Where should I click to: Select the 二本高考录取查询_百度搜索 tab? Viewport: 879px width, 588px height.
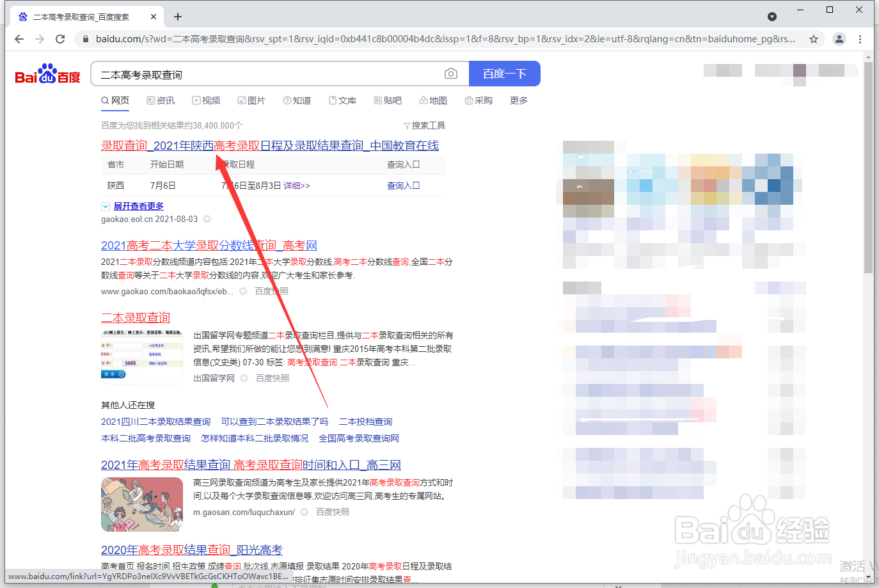pyautogui.click(x=87, y=17)
